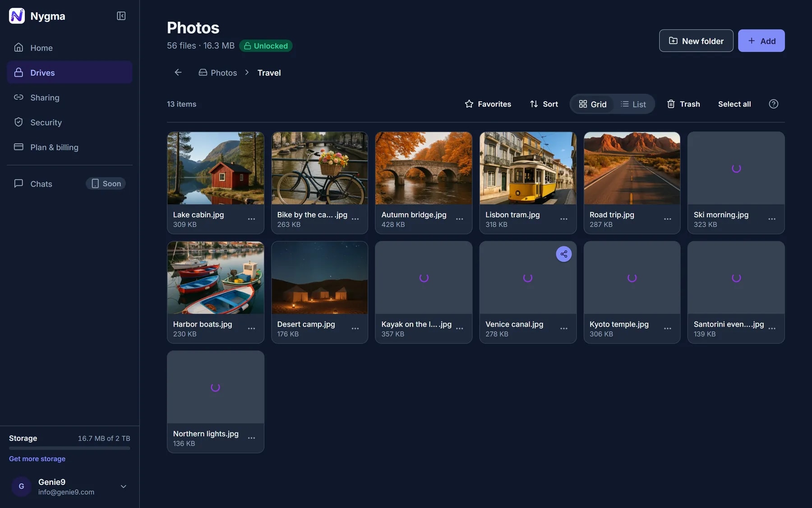This screenshot has width=812, height=508.
Task: Create a New folder
Action: click(x=696, y=41)
